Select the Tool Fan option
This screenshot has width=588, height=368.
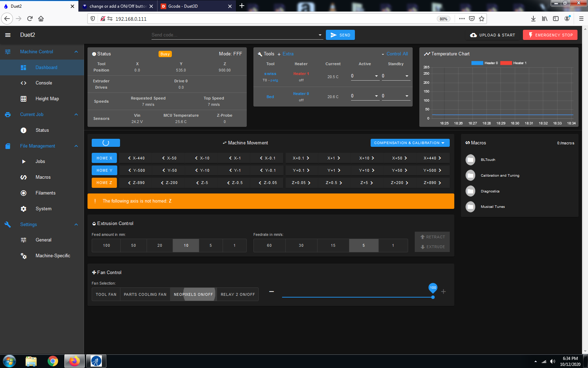tap(106, 294)
